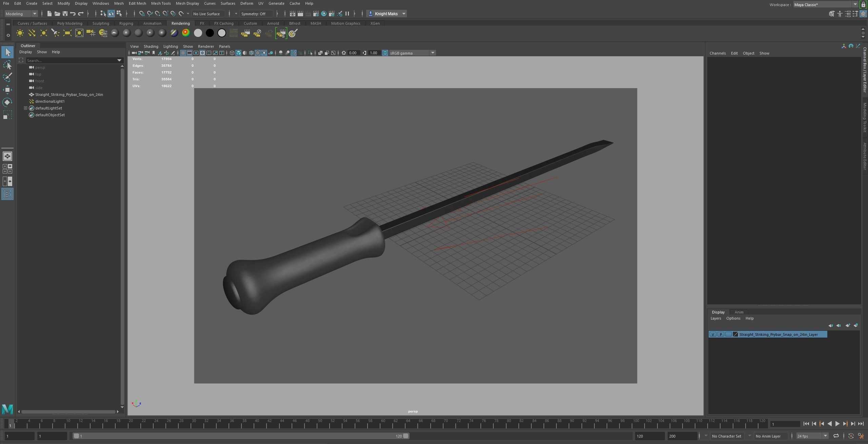Activate the Scale tool in toolbox

click(x=7, y=115)
